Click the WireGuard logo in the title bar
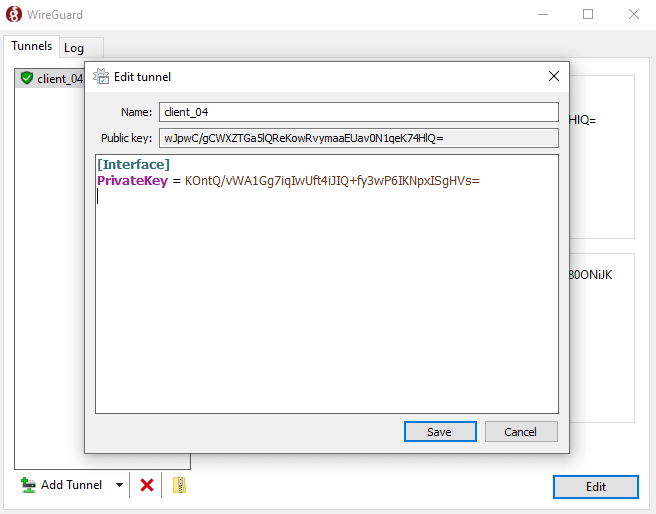 tap(14, 15)
